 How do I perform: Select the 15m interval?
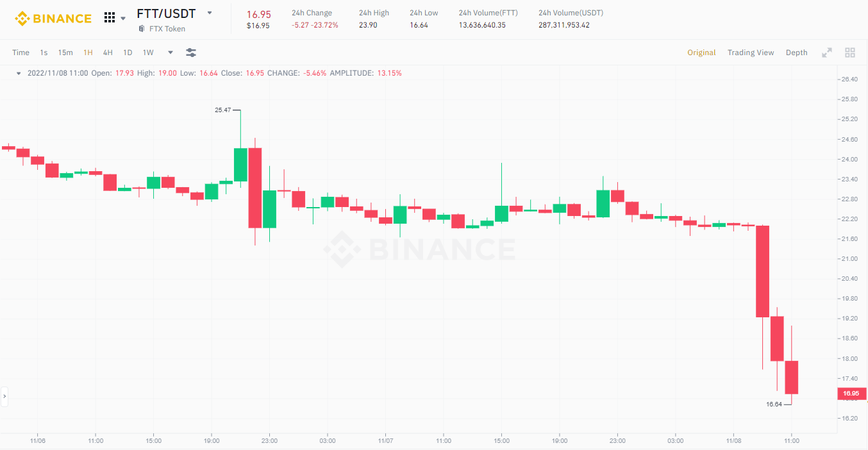[x=65, y=53]
